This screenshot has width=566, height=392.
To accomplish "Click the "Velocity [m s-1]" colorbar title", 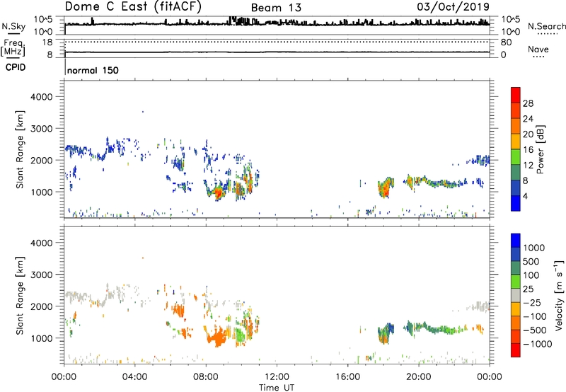I will coord(559,295).
